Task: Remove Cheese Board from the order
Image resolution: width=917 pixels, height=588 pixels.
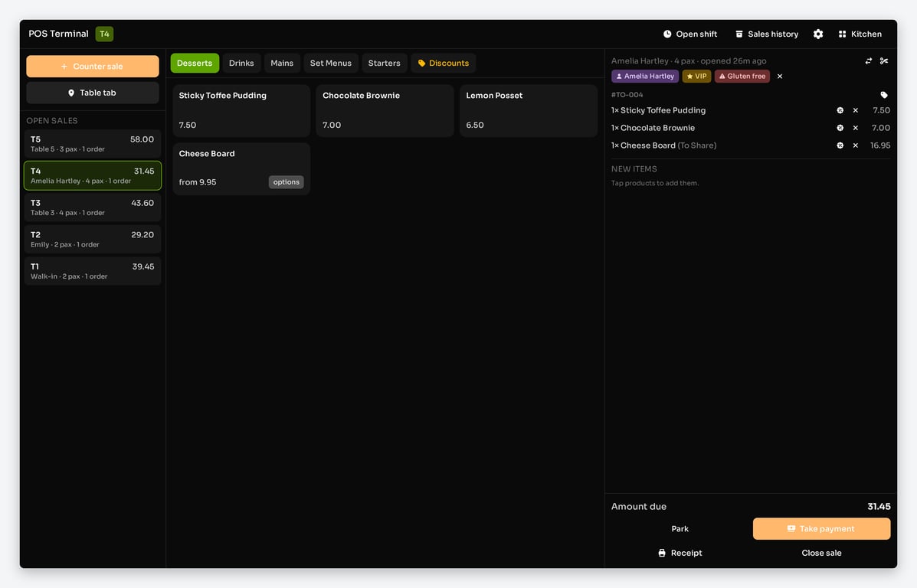Action: coord(855,145)
